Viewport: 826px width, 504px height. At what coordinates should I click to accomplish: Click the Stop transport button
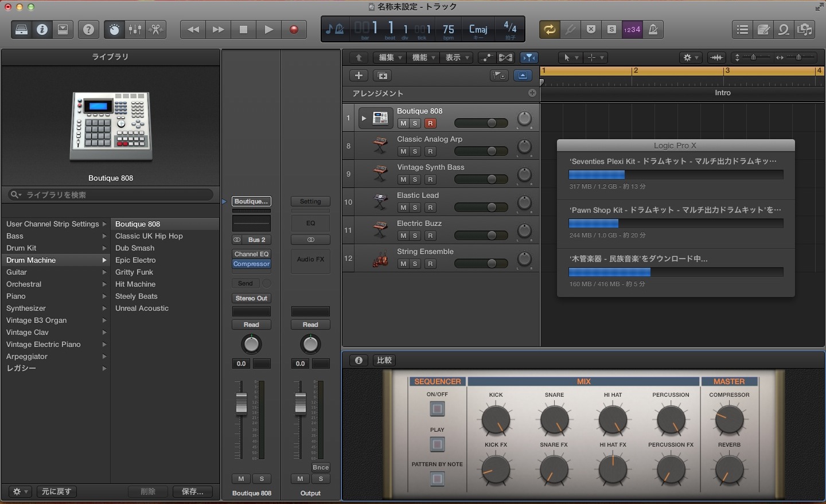tap(244, 30)
